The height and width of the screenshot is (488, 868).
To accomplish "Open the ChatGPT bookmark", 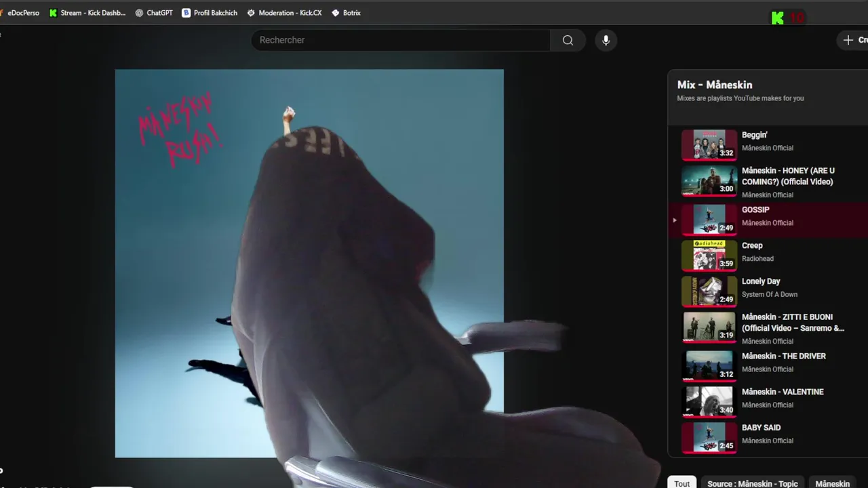I will (154, 13).
